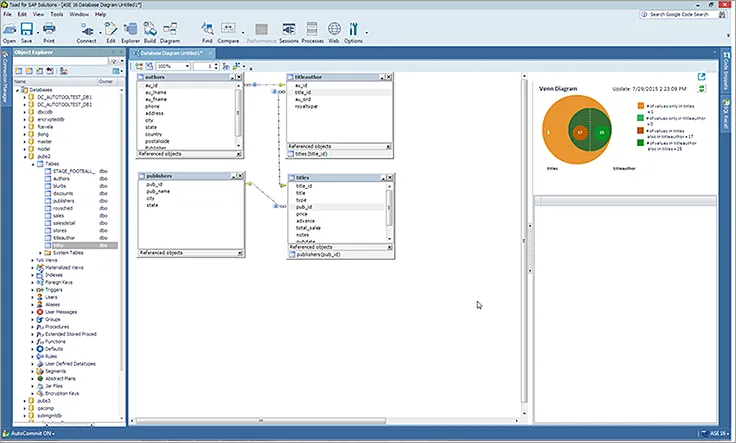Click the Connect toolbar icon
The height and width of the screenshot is (443, 736).
point(86,32)
